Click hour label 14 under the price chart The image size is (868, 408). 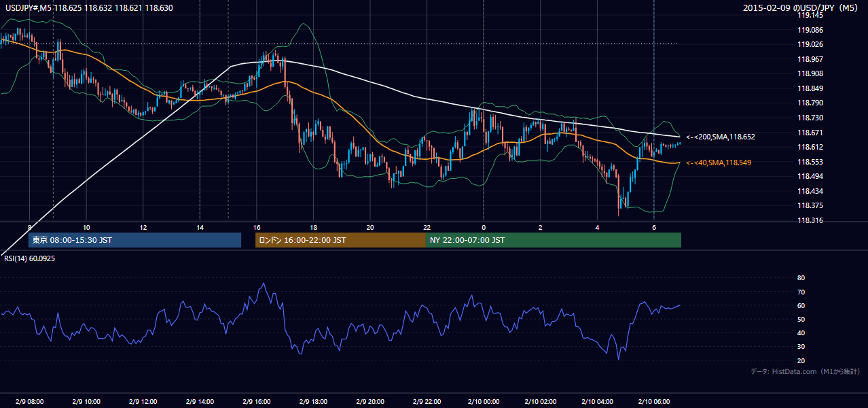(x=200, y=227)
